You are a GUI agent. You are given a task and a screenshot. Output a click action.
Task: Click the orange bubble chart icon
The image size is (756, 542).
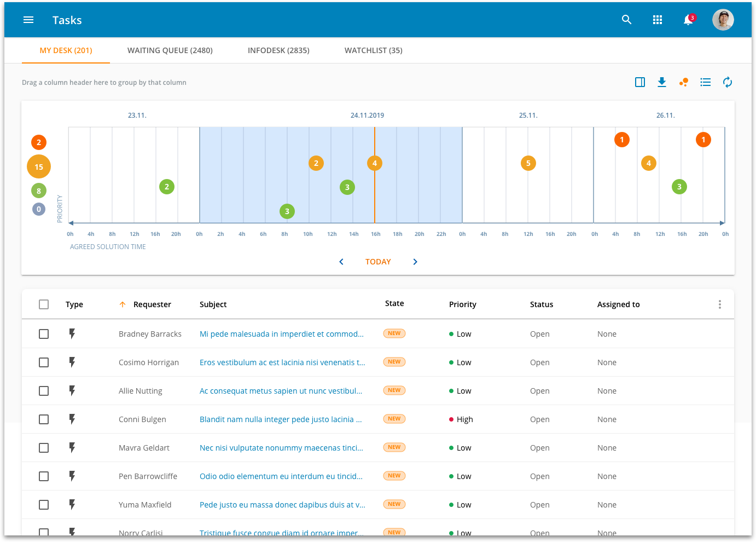(x=684, y=82)
